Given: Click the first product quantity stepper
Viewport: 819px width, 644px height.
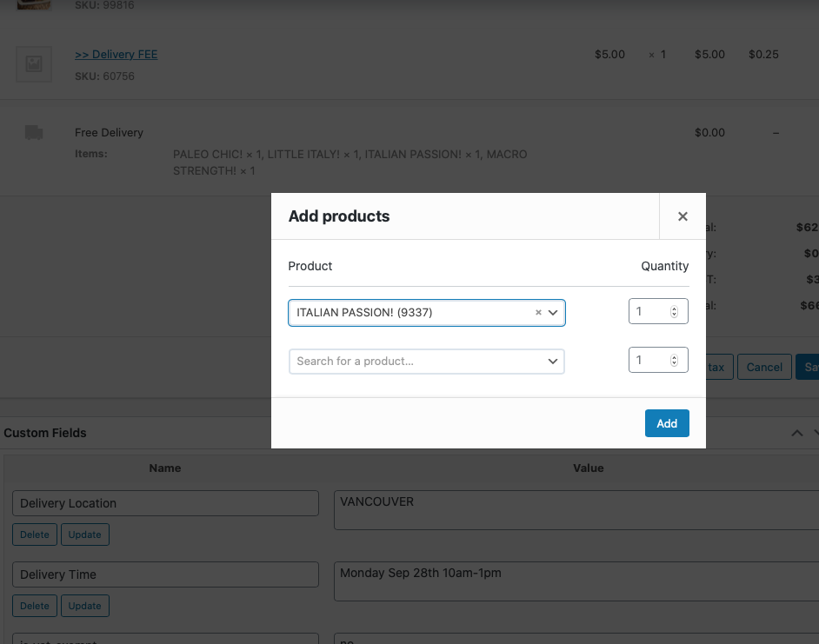Looking at the screenshot, I should pos(675,312).
